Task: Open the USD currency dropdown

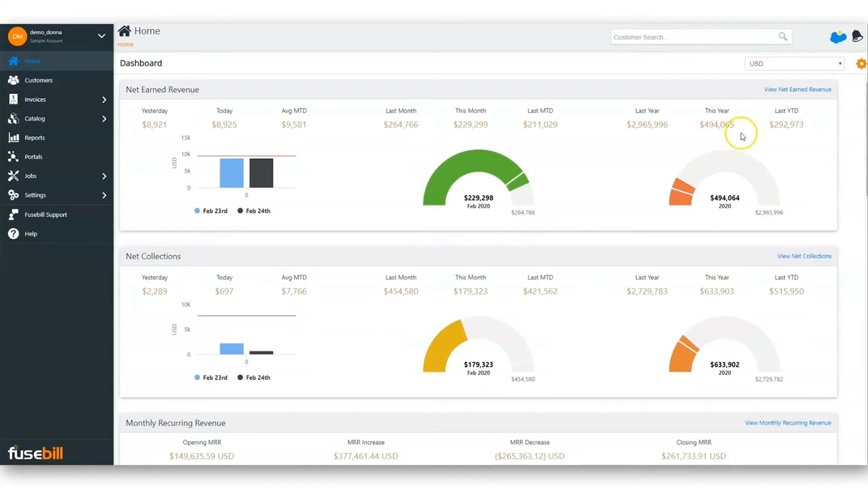Action: (795, 63)
